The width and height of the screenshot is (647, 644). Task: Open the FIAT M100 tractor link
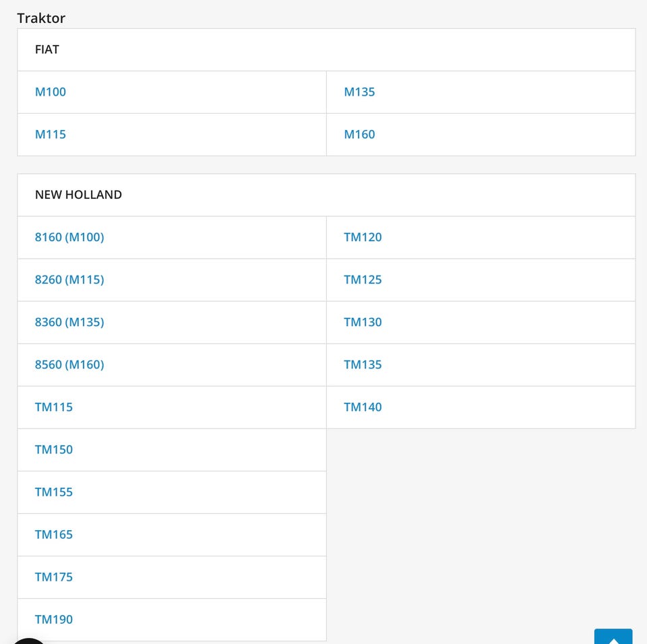click(x=51, y=92)
